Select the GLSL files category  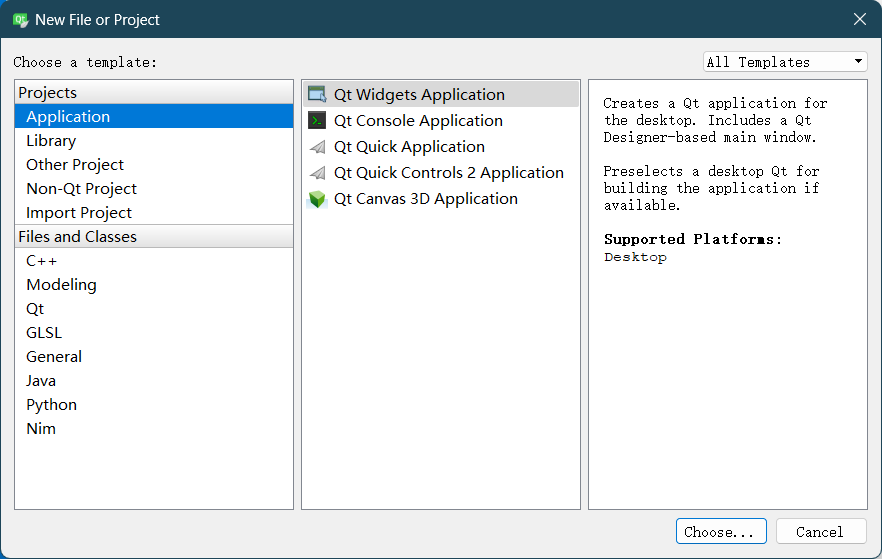coord(154,333)
